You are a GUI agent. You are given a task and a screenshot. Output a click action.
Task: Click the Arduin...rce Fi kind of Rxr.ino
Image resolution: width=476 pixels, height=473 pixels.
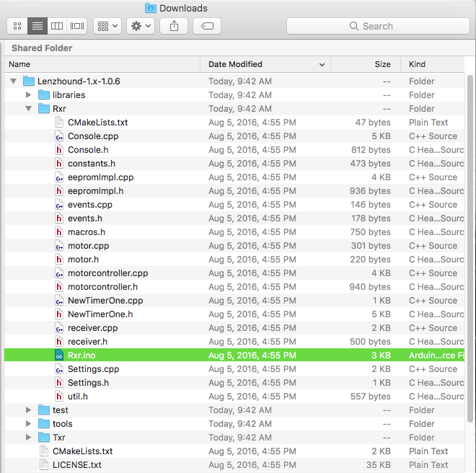pyautogui.click(x=436, y=355)
